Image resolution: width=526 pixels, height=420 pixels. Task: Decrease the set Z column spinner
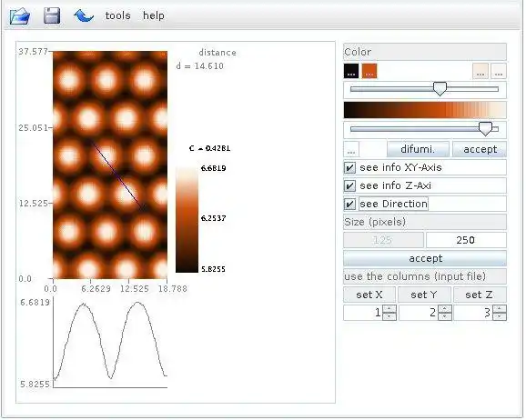(500, 316)
